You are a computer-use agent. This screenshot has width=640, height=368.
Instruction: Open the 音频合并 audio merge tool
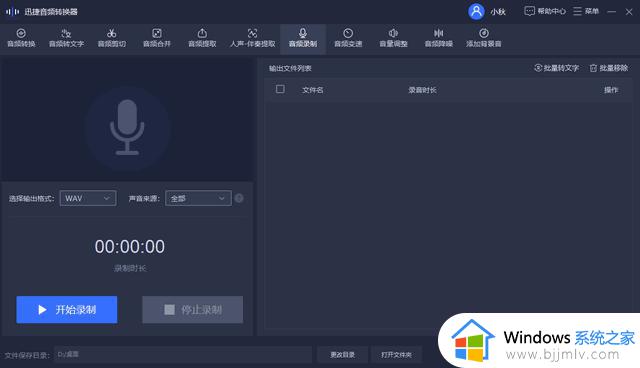coord(157,38)
